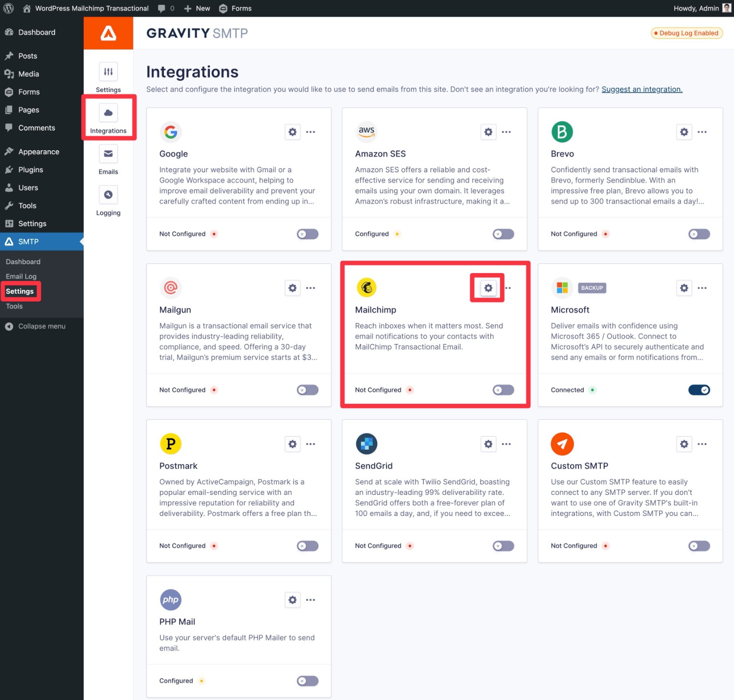Image resolution: width=734 pixels, height=700 pixels.
Task: Open the PHP Mail three-dot menu
Action: point(311,600)
